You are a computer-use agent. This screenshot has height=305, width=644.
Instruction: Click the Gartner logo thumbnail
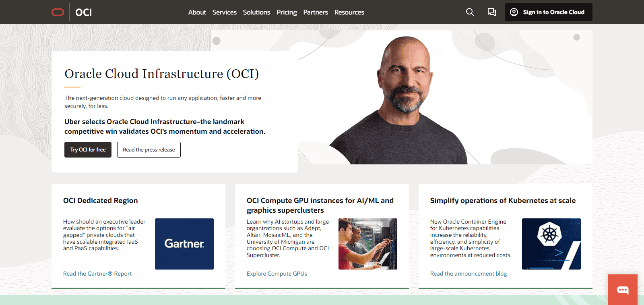pyautogui.click(x=184, y=244)
